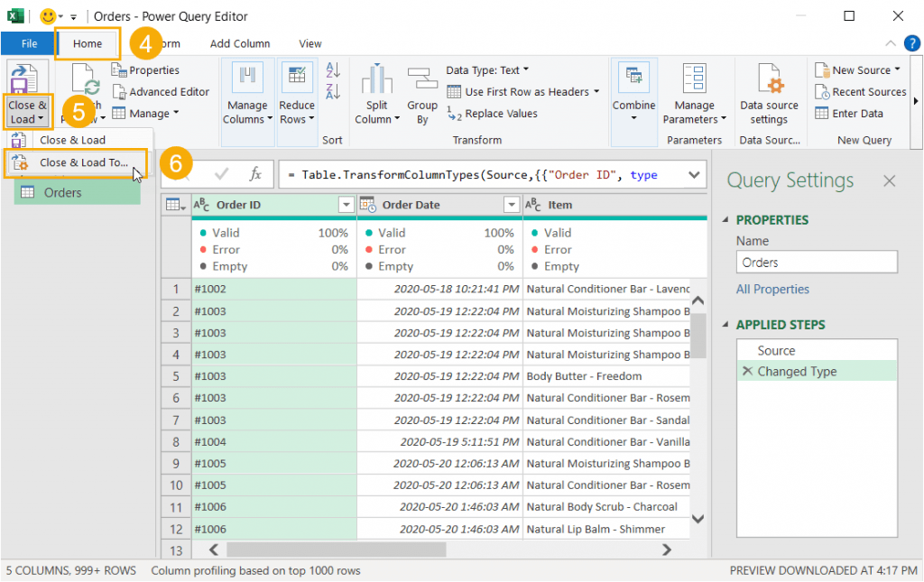Image resolution: width=924 pixels, height=582 pixels.
Task: Open the Order Date column filter dropdown
Action: tap(512, 205)
